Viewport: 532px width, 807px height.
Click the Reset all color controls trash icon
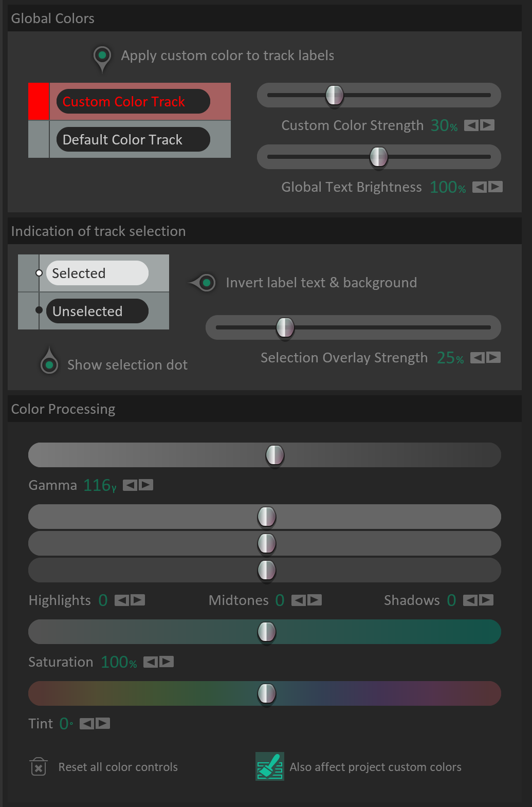tap(38, 766)
